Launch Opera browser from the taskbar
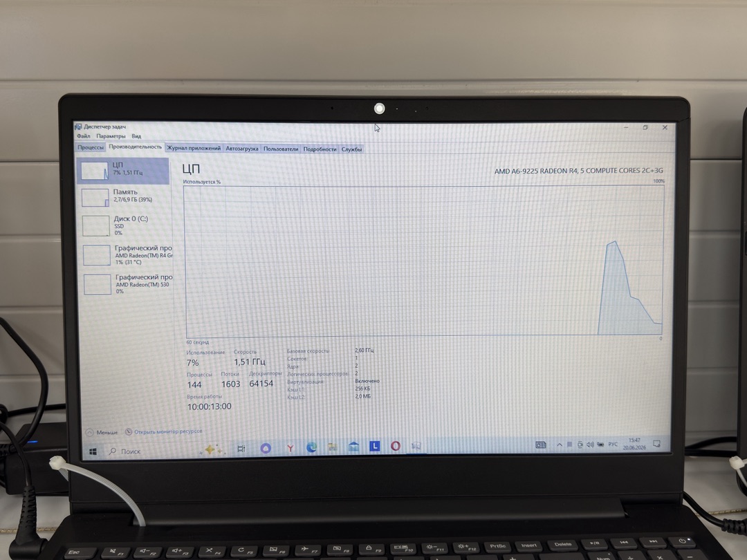Screen dimensions: 747x560 coord(396,446)
